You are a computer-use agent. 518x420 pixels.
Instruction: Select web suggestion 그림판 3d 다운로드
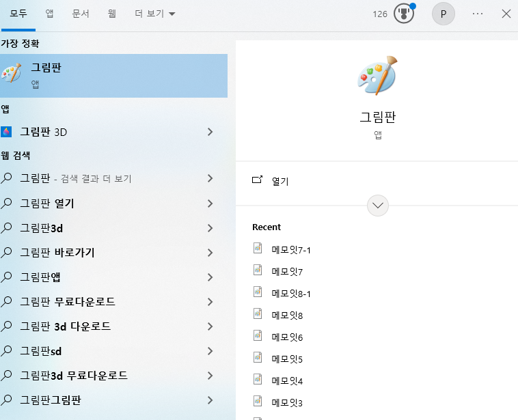click(x=66, y=326)
